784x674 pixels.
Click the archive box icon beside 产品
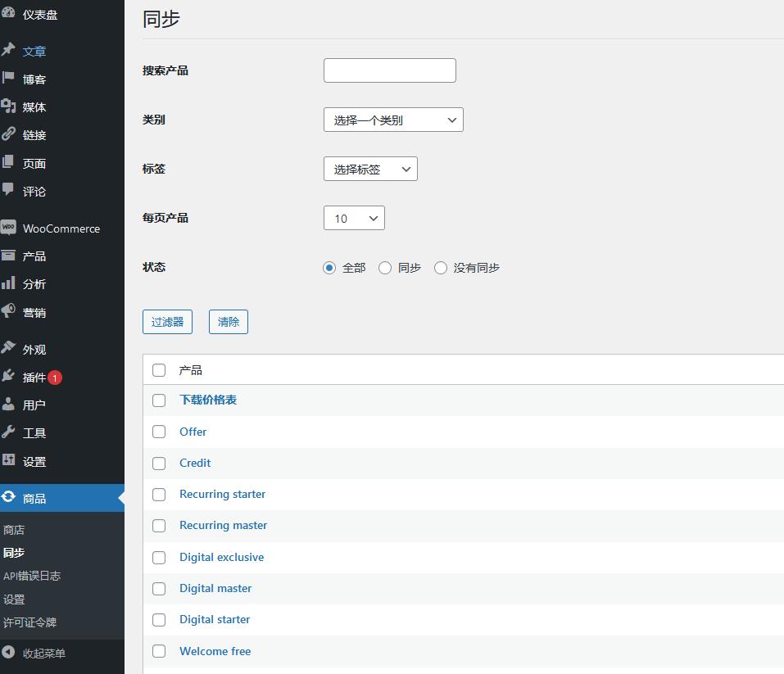tap(8, 256)
